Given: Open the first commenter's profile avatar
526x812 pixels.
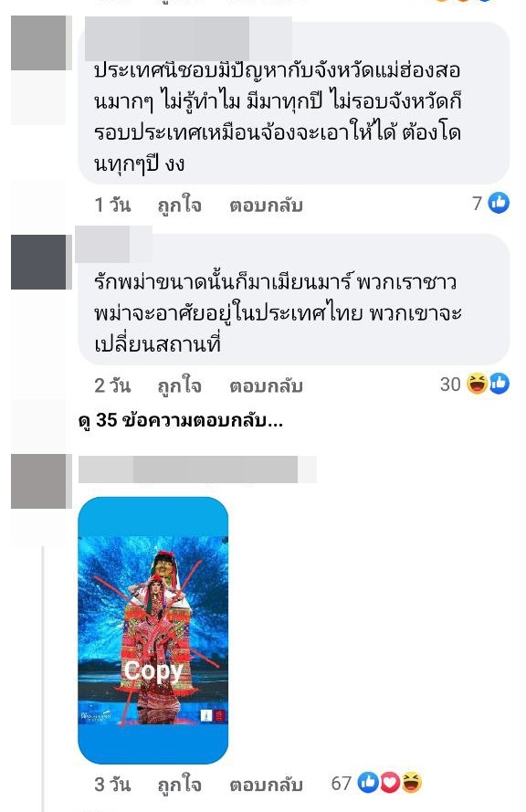Looking at the screenshot, I should click(x=38, y=43).
